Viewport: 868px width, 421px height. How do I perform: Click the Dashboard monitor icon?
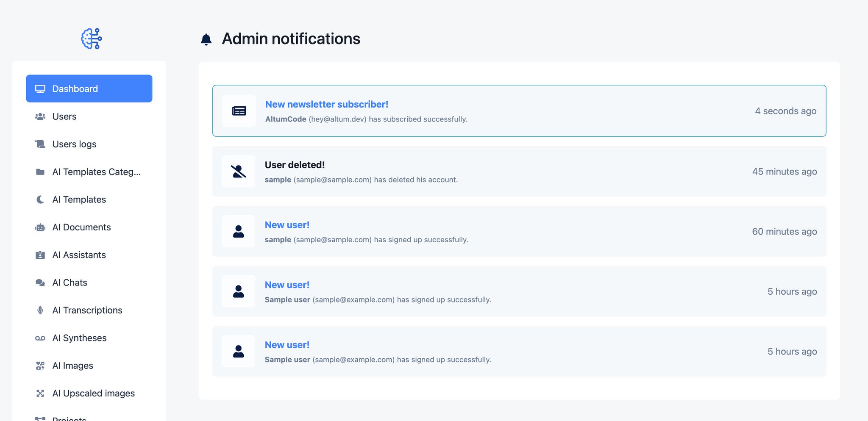point(40,89)
